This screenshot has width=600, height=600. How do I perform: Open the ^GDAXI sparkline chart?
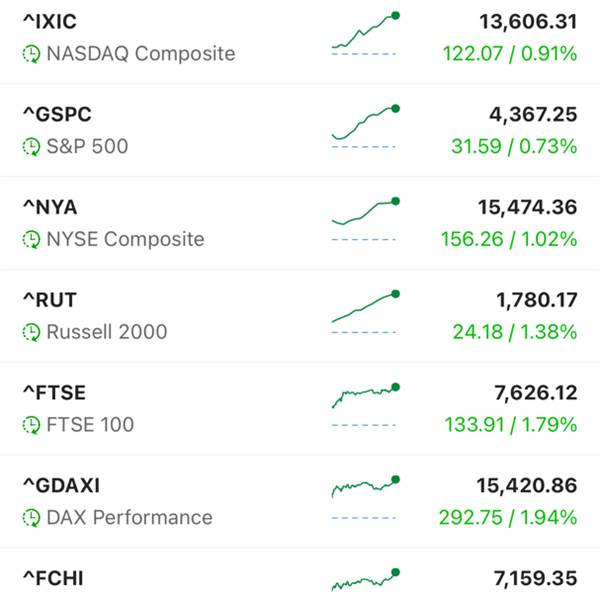[x=364, y=494]
